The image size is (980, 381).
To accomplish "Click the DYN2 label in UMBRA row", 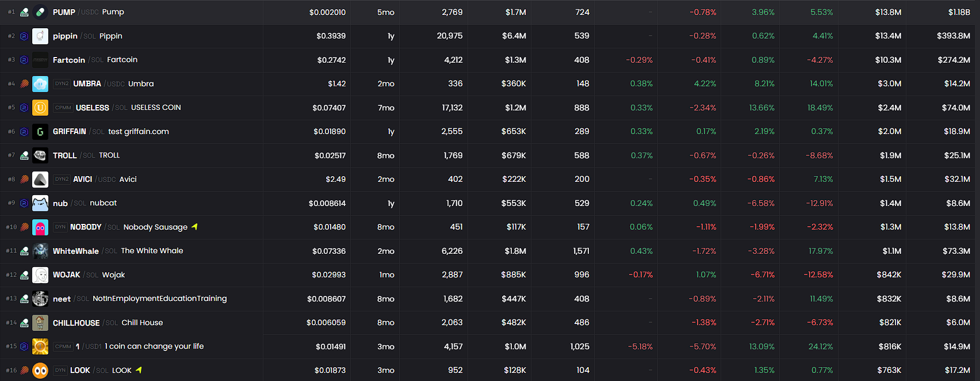I will 62,83.
